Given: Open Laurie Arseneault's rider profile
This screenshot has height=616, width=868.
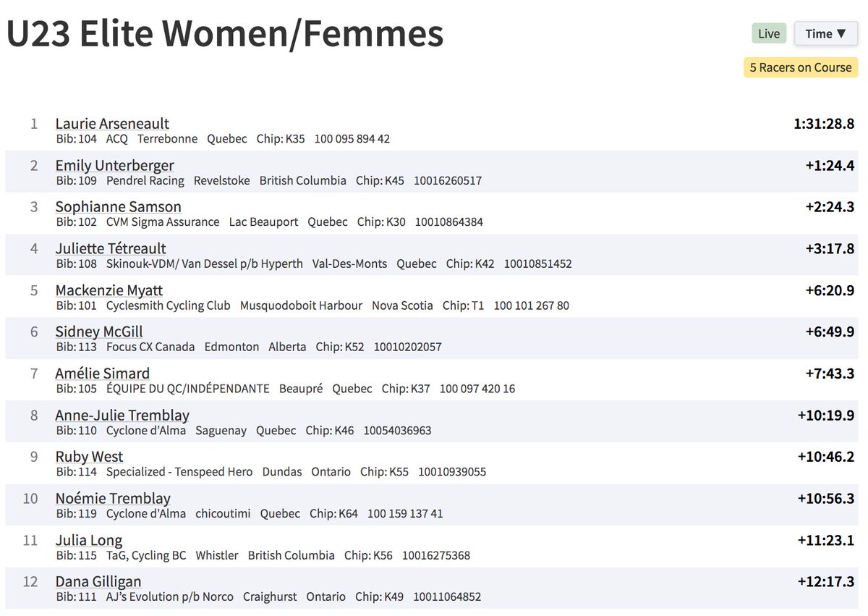Looking at the screenshot, I should [x=111, y=123].
